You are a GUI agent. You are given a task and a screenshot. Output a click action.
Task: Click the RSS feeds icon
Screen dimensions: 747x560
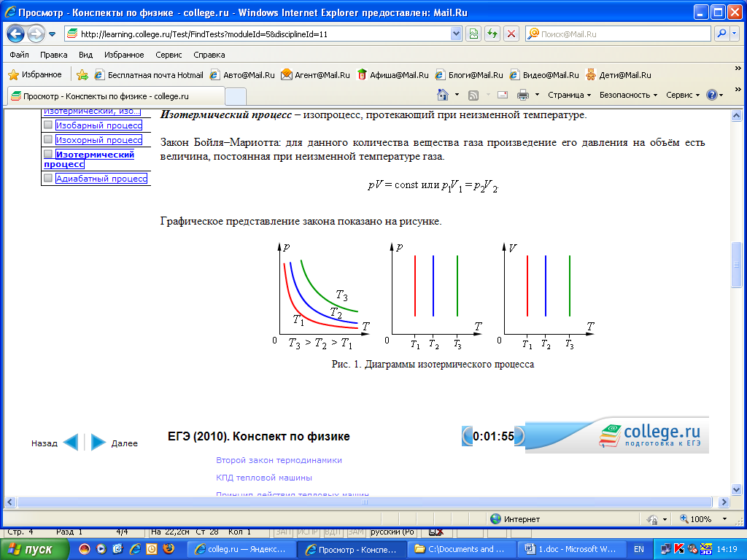click(x=473, y=96)
